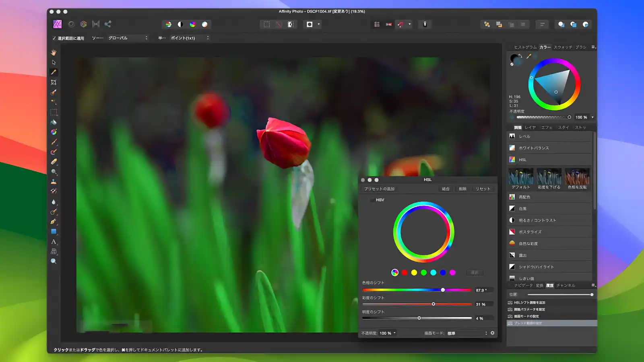The width and height of the screenshot is (644, 362).
Task: Enable the HSV checkbox in the HSL dialog
Action: click(372, 199)
